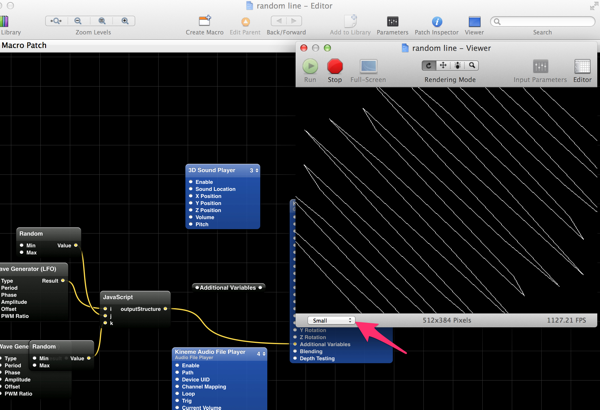
Task: Reset the editor zoom to actual size
Action: (102, 21)
